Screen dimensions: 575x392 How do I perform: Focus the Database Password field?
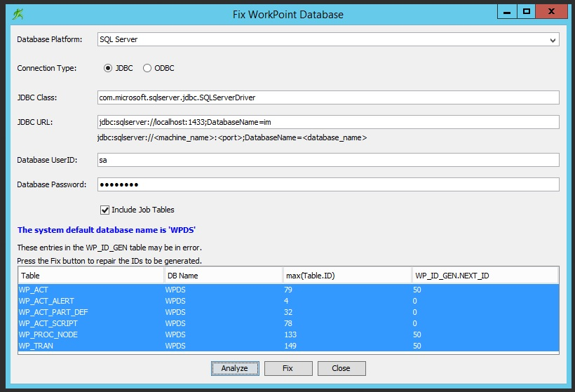click(x=328, y=185)
